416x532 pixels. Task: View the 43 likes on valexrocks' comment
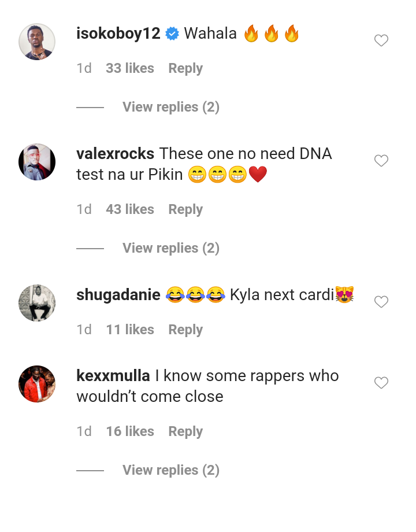pos(129,209)
